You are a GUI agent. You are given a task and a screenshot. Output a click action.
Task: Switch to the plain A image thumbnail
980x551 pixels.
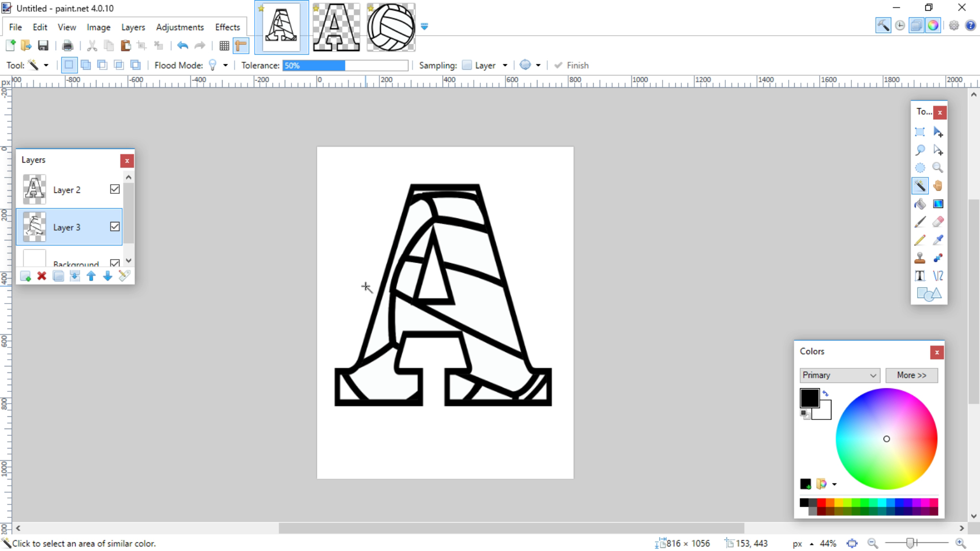tap(336, 27)
